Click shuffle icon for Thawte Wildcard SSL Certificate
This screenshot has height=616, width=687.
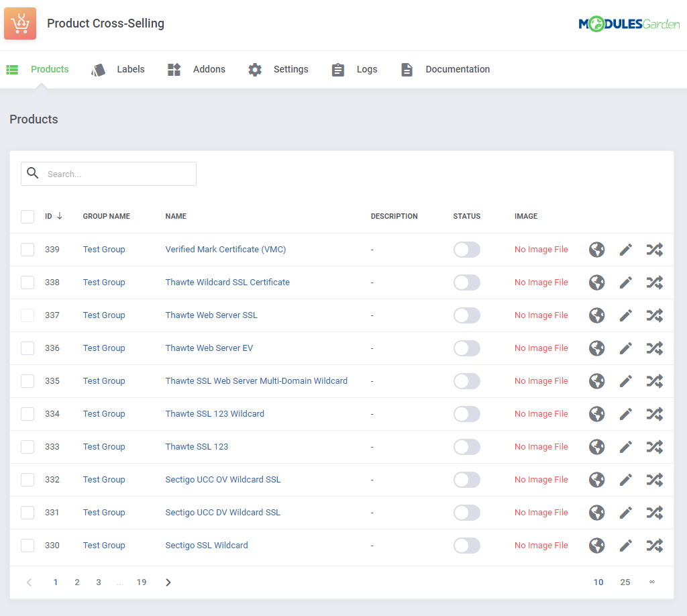click(x=655, y=283)
